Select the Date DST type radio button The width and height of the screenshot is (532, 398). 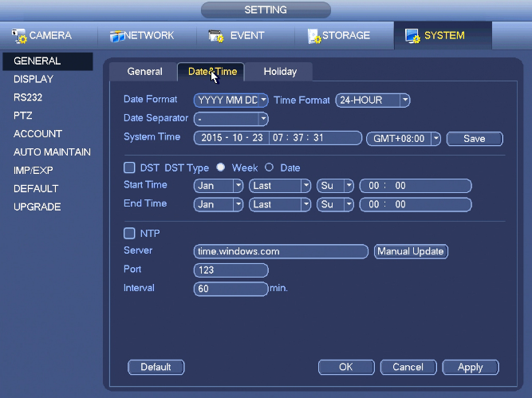click(269, 167)
